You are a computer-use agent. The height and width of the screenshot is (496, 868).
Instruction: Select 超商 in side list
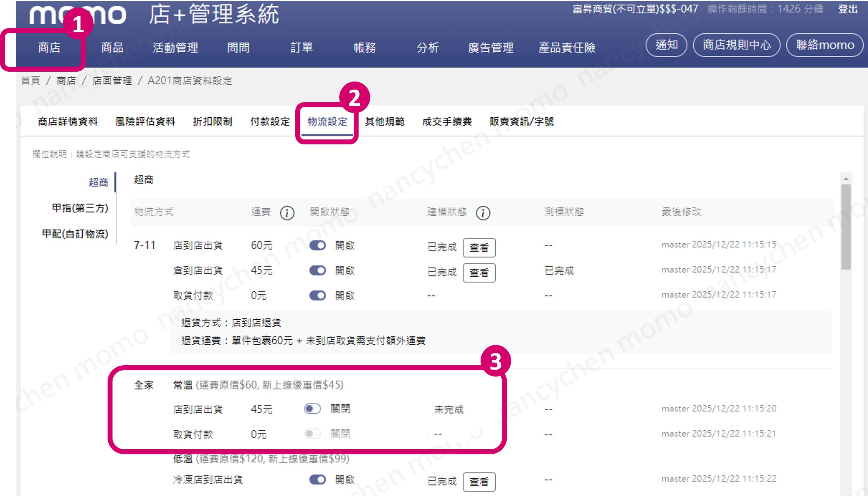pos(98,182)
